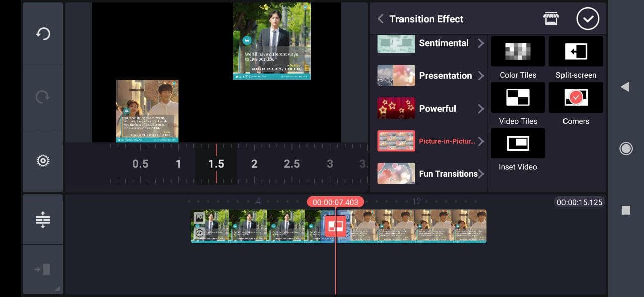Image resolution: width=644 pixels, height=297 pixels.
Task: Tap the jump-to-end icon at bottom left
Action: (43, 270)
